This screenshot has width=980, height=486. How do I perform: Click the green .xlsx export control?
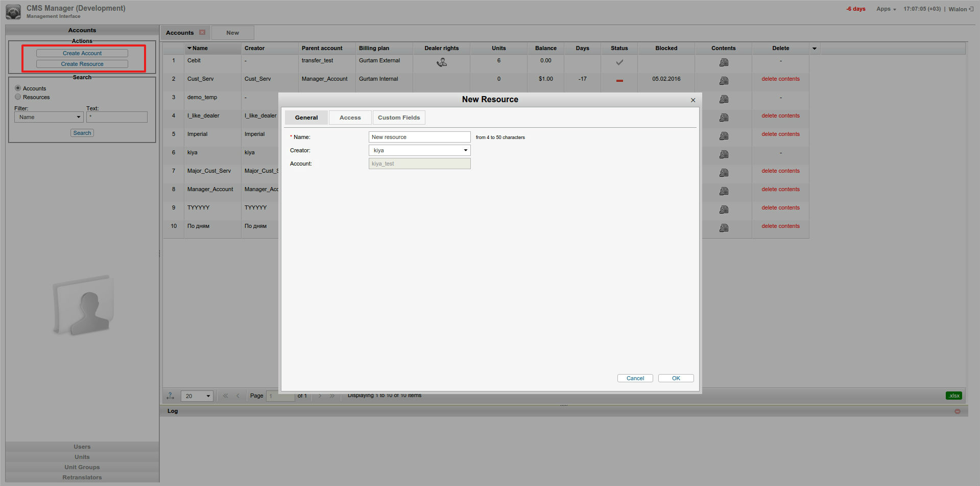(953, 395)
